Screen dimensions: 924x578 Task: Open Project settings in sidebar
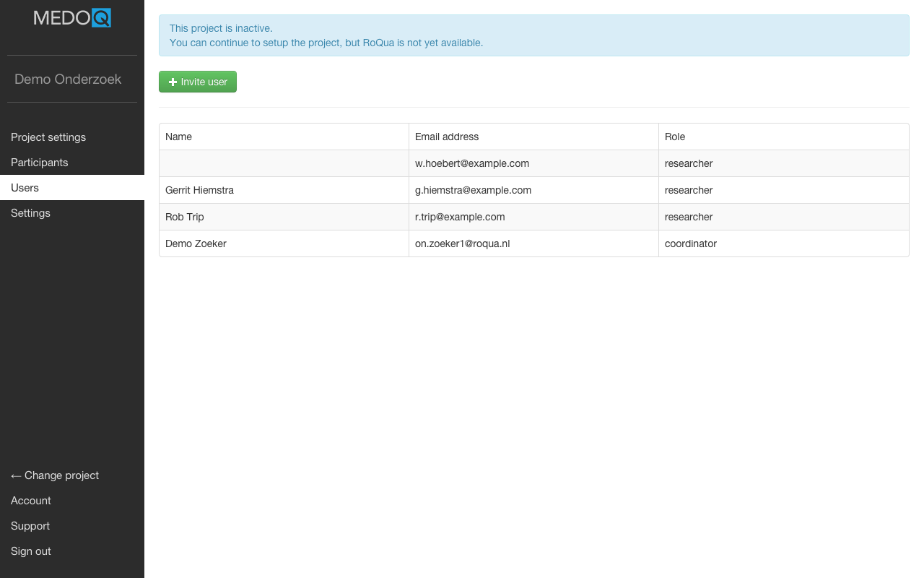click(x=48, y=137)
